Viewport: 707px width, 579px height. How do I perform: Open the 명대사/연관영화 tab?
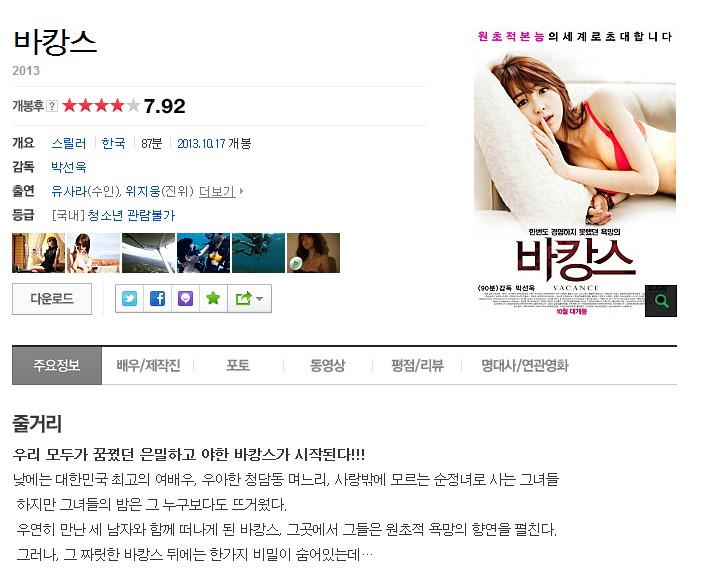(525, 365)
